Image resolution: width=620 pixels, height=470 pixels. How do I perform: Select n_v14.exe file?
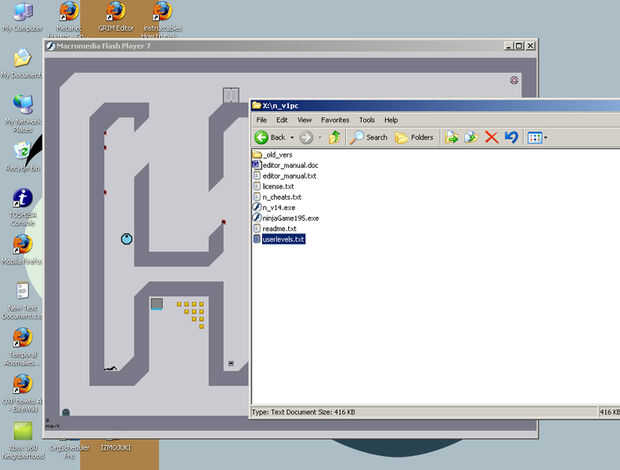coord(274,208)
